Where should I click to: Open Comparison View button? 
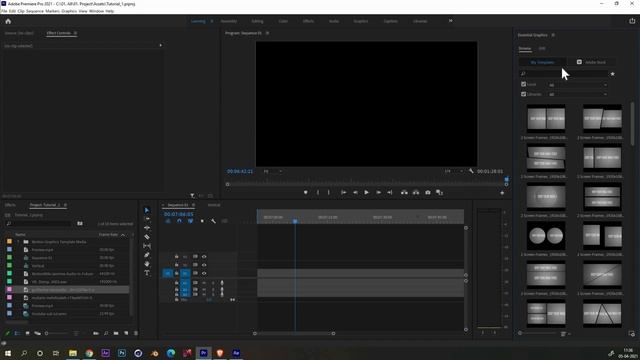coord(440,193)
